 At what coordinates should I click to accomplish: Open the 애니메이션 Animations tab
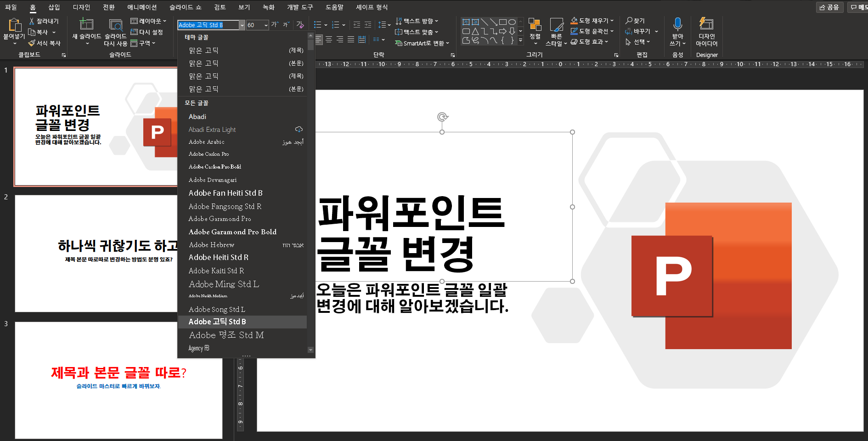click(x=142, y=7)
